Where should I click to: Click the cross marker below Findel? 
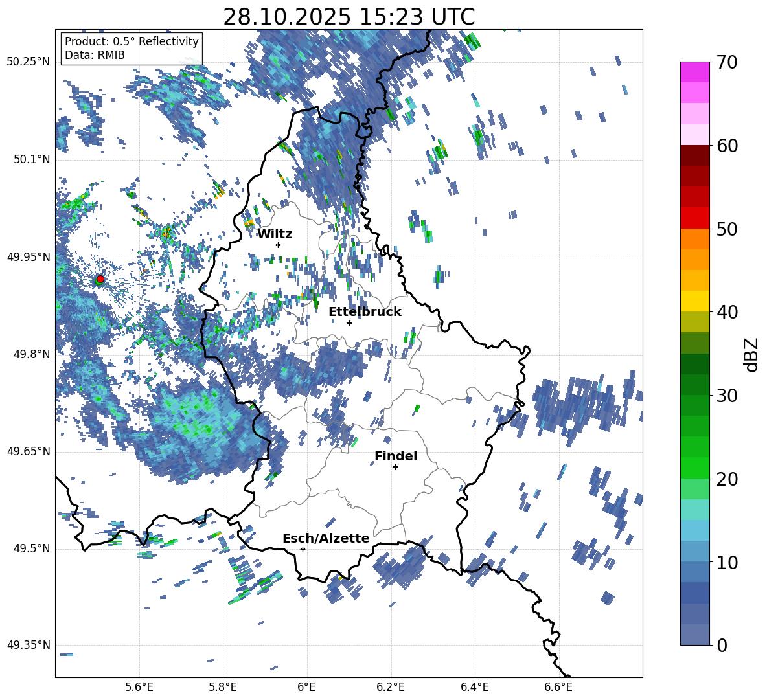pos(395,468)
